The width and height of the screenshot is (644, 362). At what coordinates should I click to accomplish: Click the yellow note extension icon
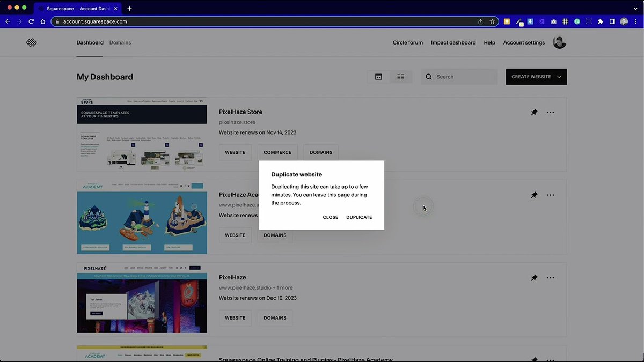tap(507, 21)
